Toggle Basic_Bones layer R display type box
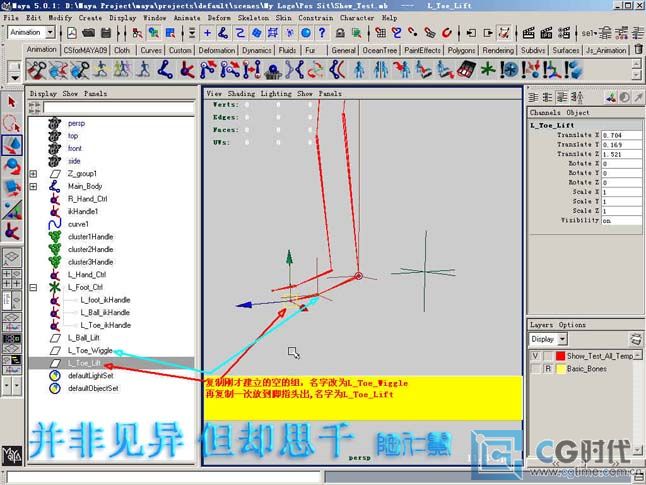 (x=548, y=368)
